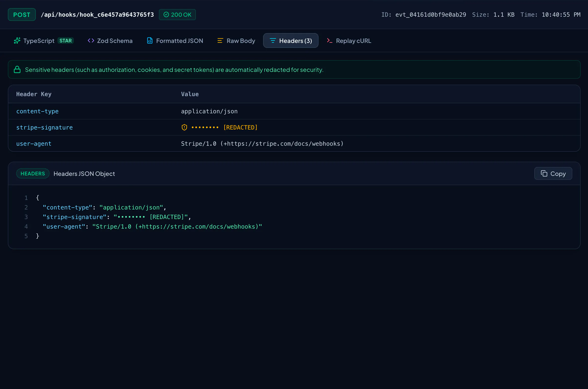Click the Stripe/1.0 user-agent value in table
The width and height of the screenshot is (588, 389).
coord(262,144)
